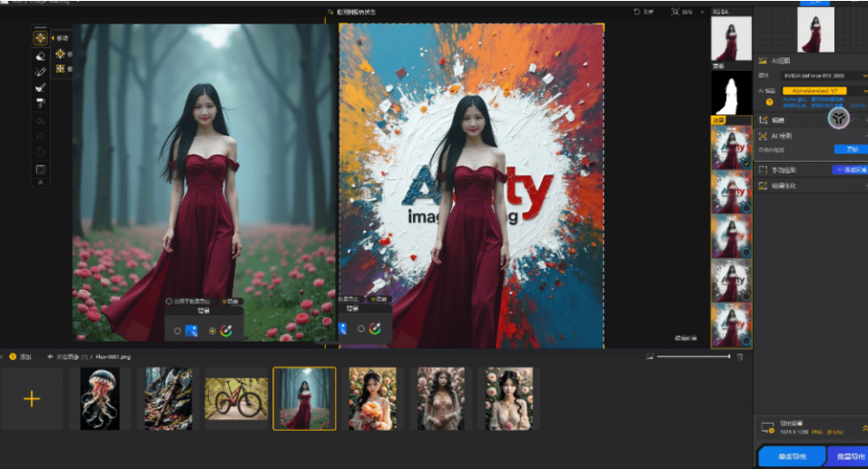868x469 pixels.
Task: Select the blue image background radio option
Action: pos(177,331)
